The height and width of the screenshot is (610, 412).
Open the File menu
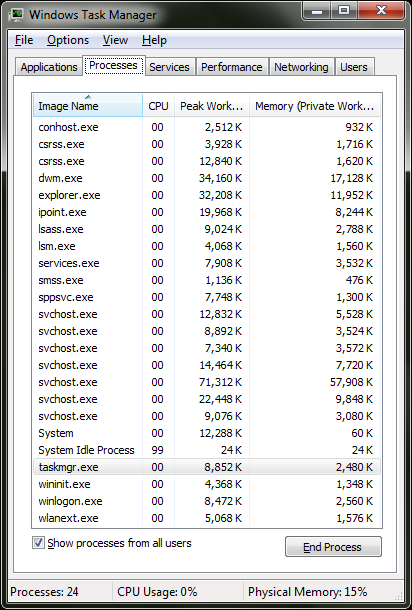24,40
